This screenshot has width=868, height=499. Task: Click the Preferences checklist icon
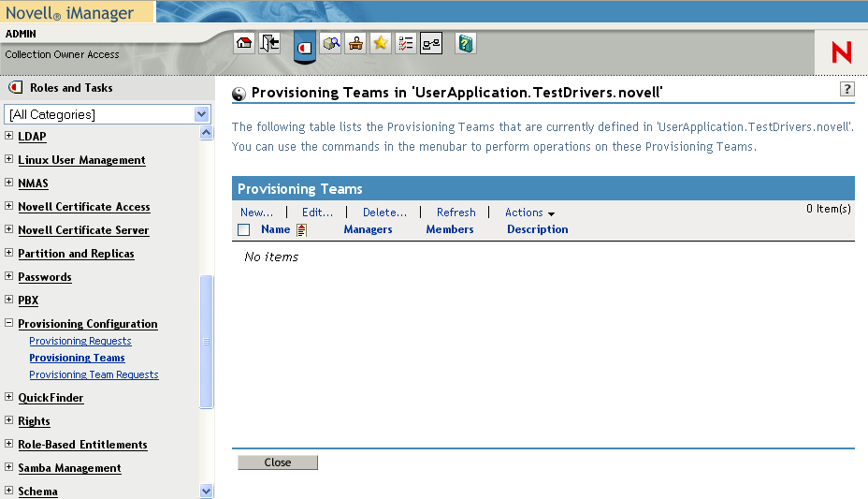406,43
